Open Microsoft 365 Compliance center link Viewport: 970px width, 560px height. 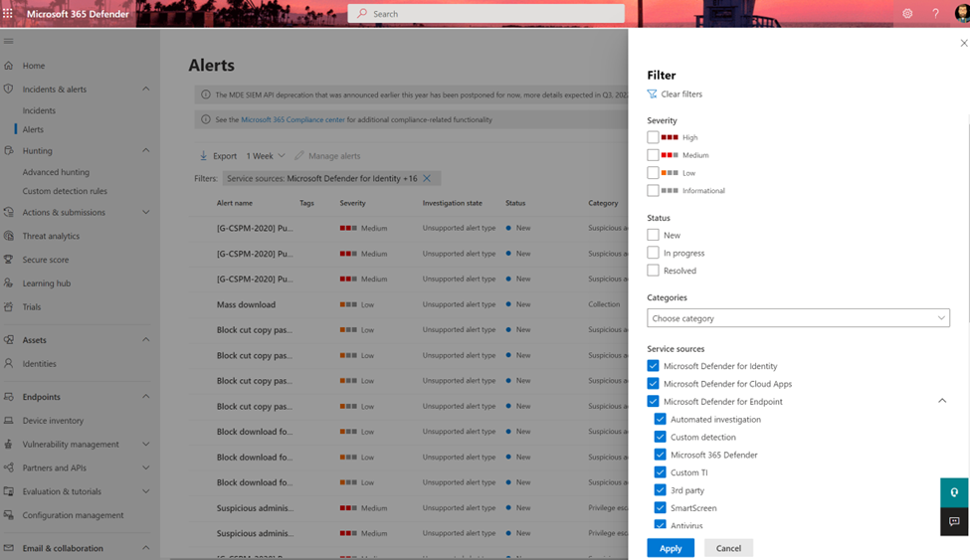click(292, 119)
